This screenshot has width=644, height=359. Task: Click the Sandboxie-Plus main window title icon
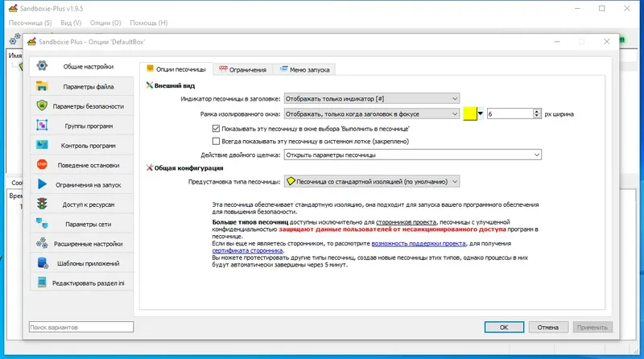click(13, 8)
